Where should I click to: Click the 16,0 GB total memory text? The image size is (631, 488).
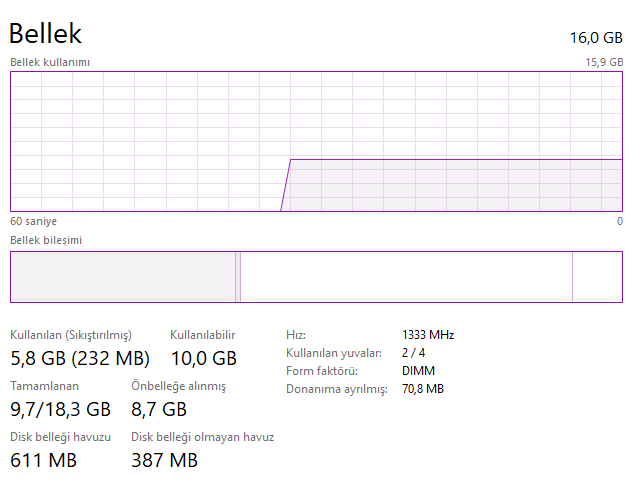click(x=595, y=38)
